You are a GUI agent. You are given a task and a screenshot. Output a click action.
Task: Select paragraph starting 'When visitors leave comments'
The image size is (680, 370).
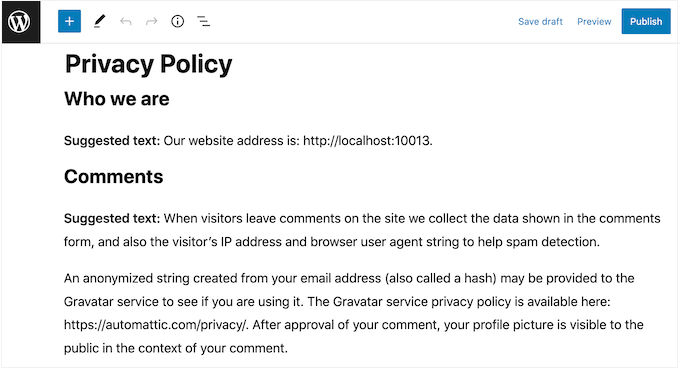[x=362, y=230]
